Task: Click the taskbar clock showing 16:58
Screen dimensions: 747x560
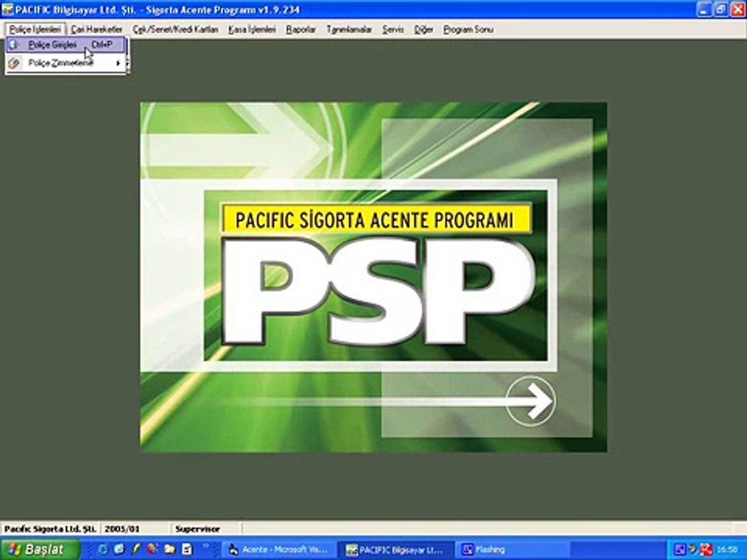Action: click(x=727, y=550)
